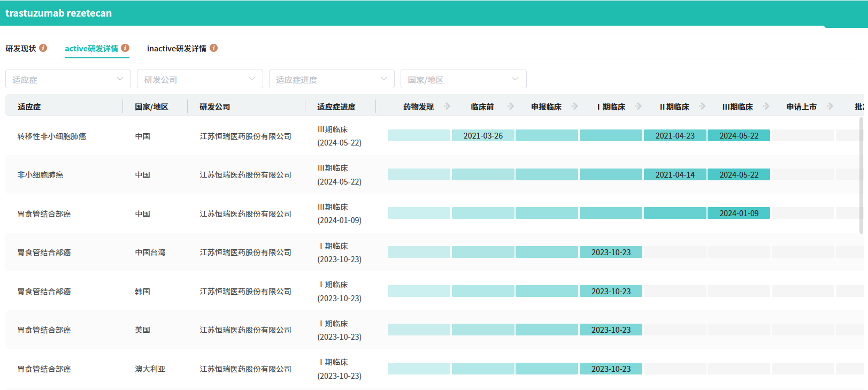The image size is (868, 390).
Task: Open the 适应症进度 filter dropdown
Action: point(332,79)
